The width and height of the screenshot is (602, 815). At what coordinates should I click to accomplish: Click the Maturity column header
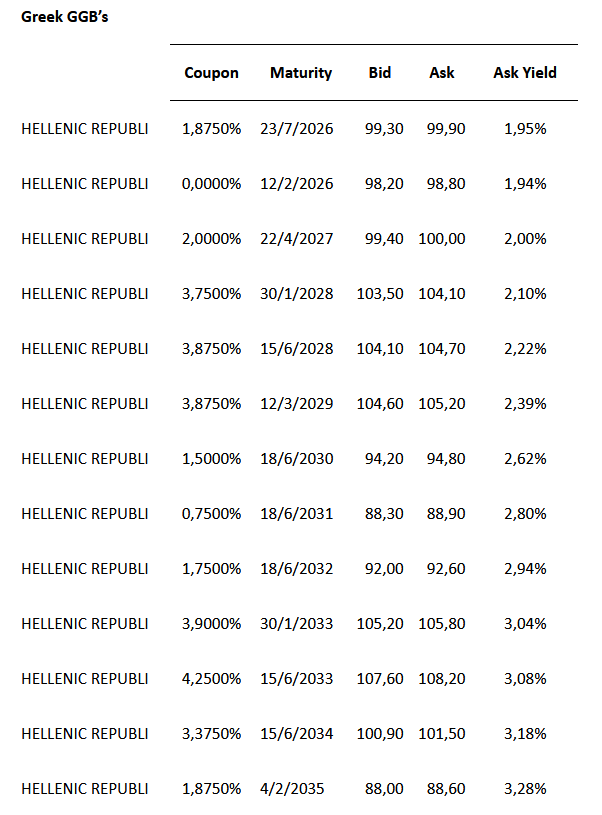(x=301, y=73)
